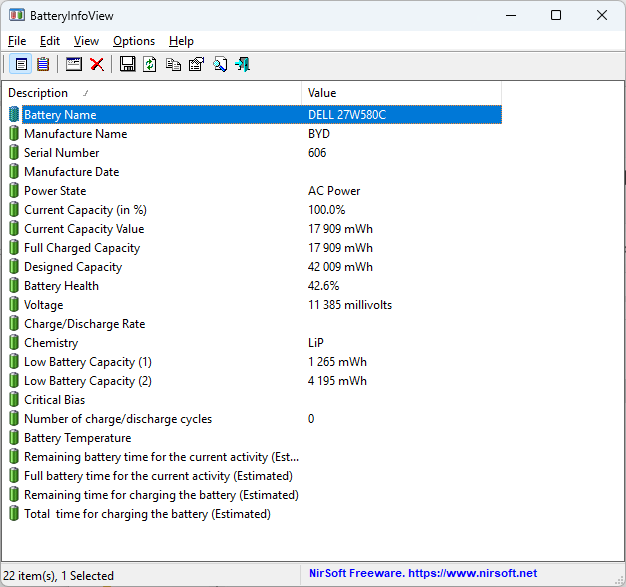The image size is (626, 587).
Task: Click battery icon of Battery Temperature row
Action: click(14, 438)
